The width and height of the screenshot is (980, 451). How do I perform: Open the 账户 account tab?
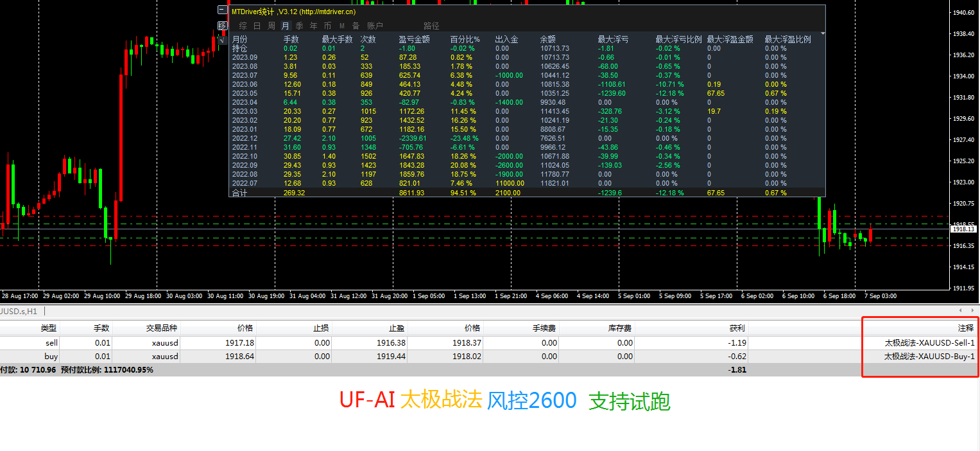(375, 26)
